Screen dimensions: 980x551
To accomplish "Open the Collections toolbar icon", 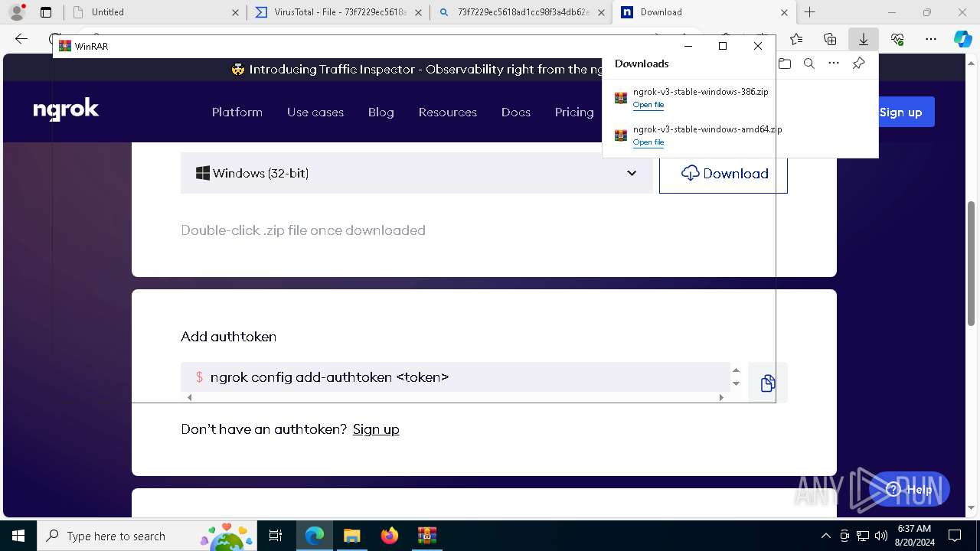I will 830,39.
